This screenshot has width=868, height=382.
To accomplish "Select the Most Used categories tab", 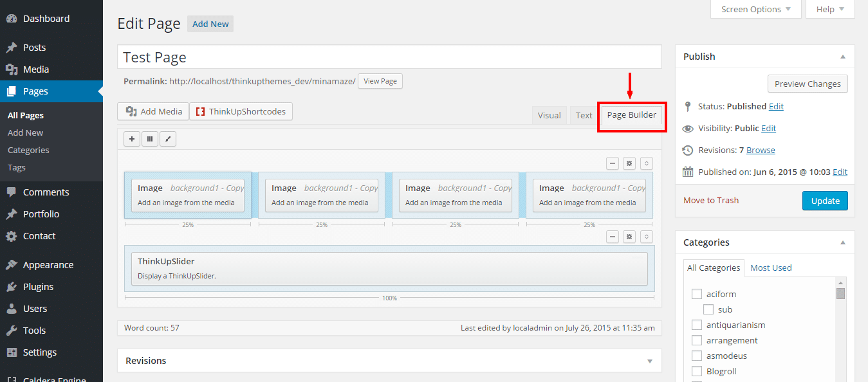I will [771, 268].
